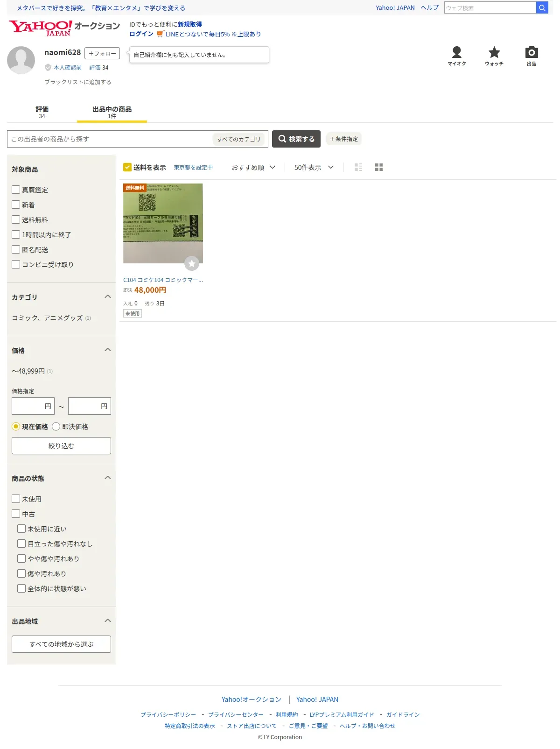Switch to grid view layout icon

click(x=379, y=167)
